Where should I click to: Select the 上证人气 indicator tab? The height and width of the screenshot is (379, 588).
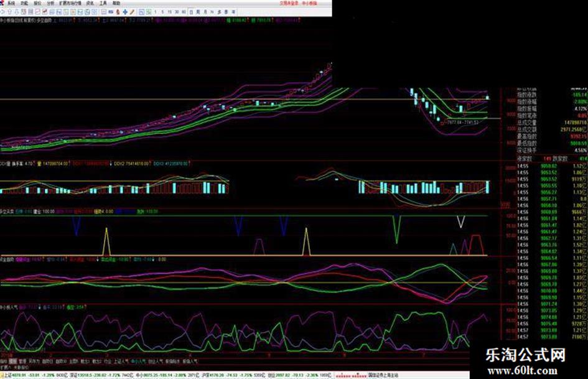click(121, 362)
